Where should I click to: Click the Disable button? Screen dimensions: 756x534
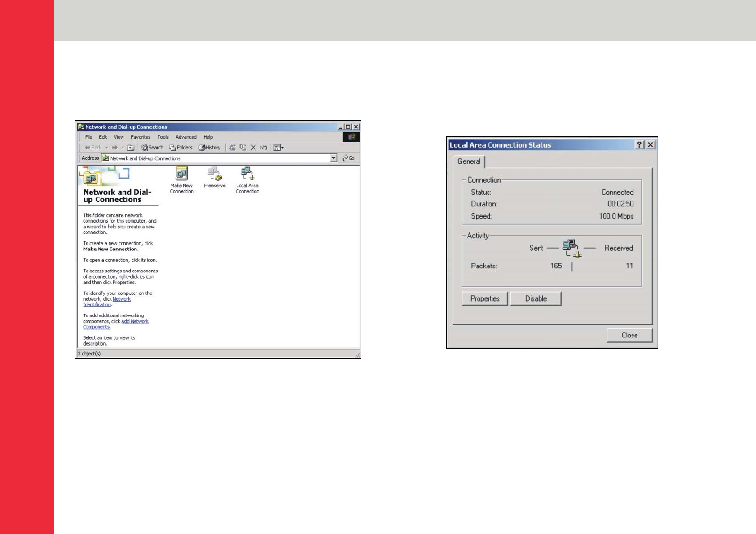[x=536, y=298]
